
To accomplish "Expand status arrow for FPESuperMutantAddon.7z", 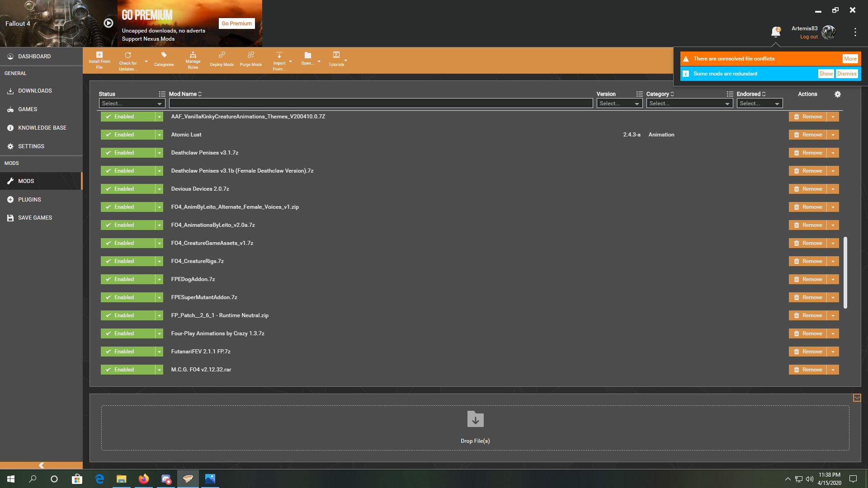I will tap(159, 297).
